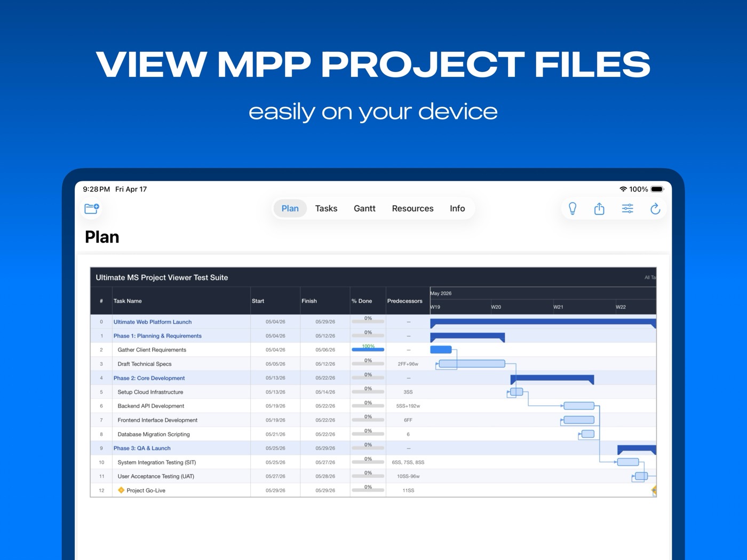The width and height of the screenshot is (747, 560).
Task: Open the Gantt tab
Action: tap(364, 209)
